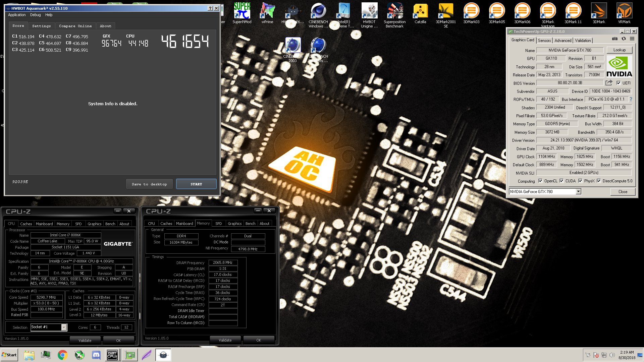This screenshot has height=362, width=644.
Task: Open the CINEBENCH Windows desktop shortcut
Action: 318,15
